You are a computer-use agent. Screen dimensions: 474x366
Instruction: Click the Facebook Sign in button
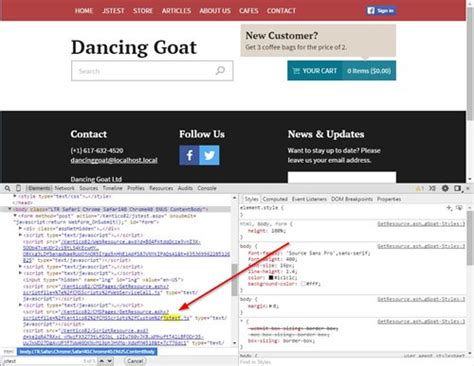tap(381, 11)
